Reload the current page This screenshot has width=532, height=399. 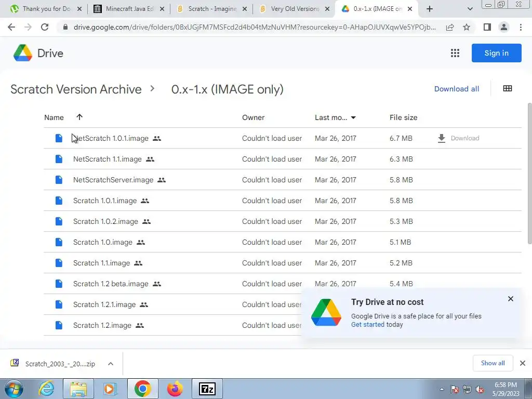(45, 27)
